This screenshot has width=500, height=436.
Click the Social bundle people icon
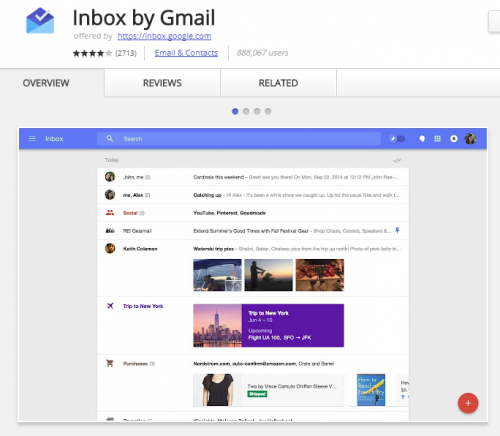tap(110, 213)
